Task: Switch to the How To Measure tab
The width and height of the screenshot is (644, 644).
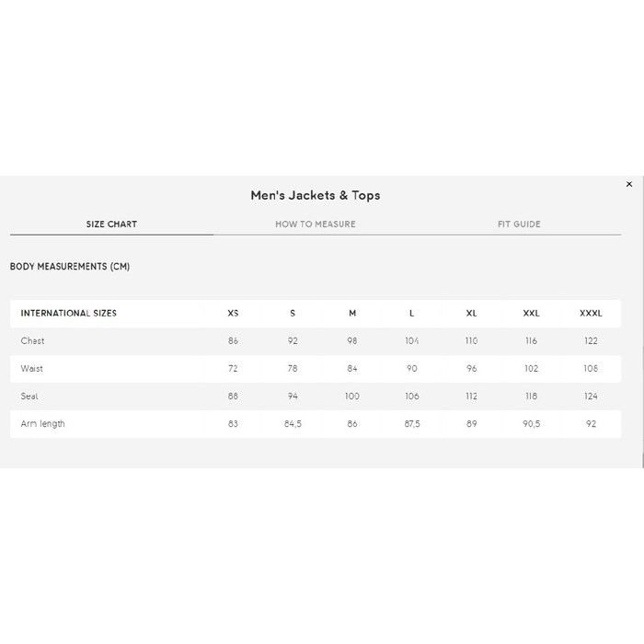Action: coord(316,224)
